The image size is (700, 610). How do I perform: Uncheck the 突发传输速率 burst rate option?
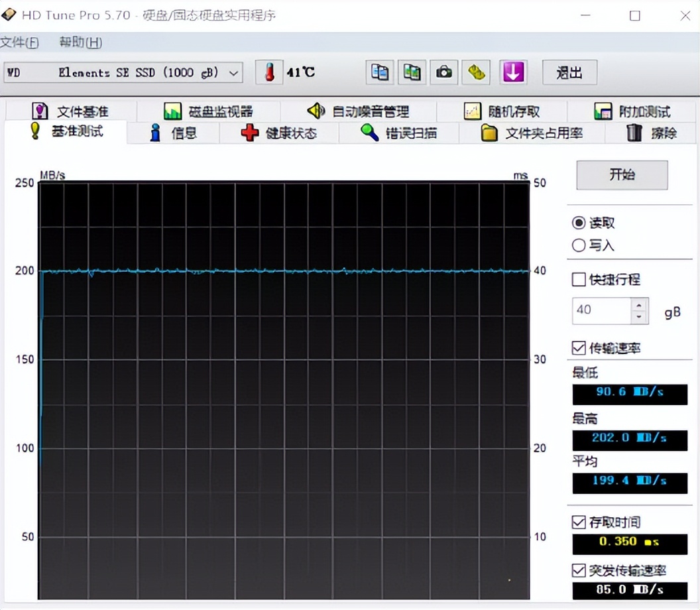point(578,570)
